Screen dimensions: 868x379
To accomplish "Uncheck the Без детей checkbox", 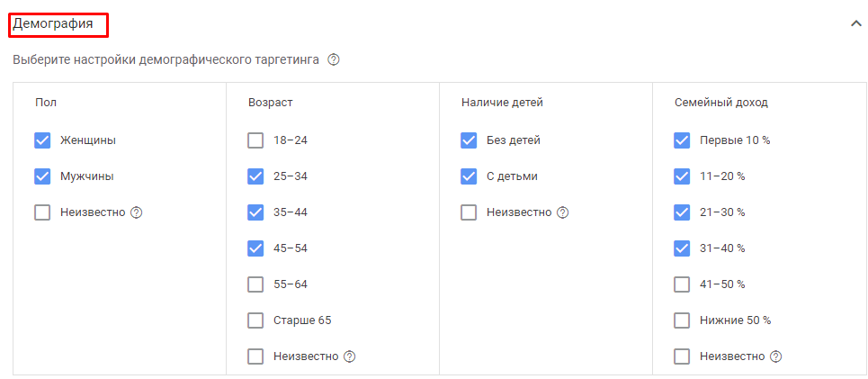I will (x=469, y=140).
